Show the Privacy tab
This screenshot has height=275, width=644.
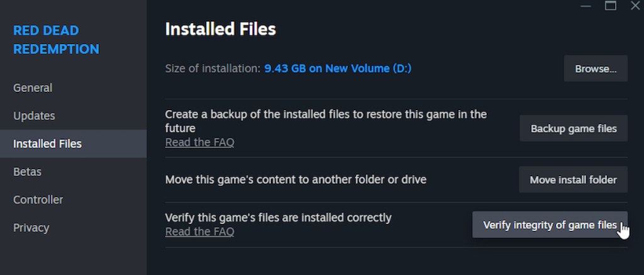click(31, 228)
